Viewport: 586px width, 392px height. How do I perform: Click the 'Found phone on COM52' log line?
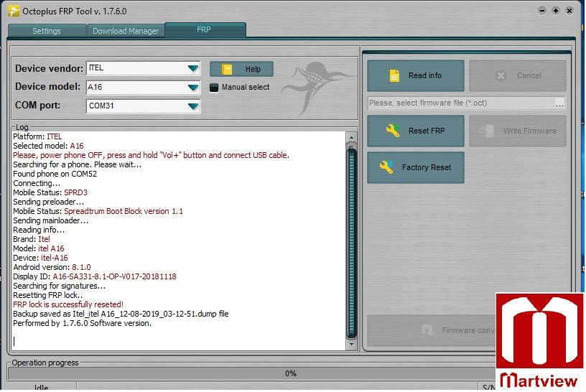[55, 174]
